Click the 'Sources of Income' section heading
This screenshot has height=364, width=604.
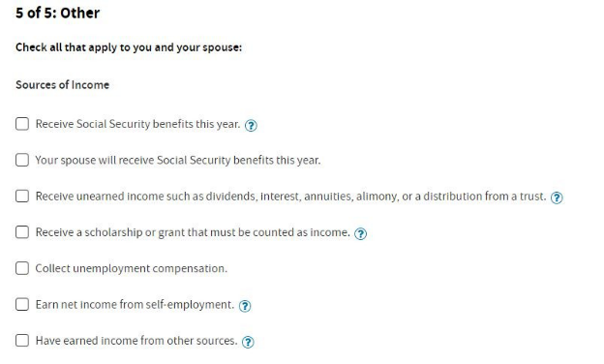coord(62,85)
